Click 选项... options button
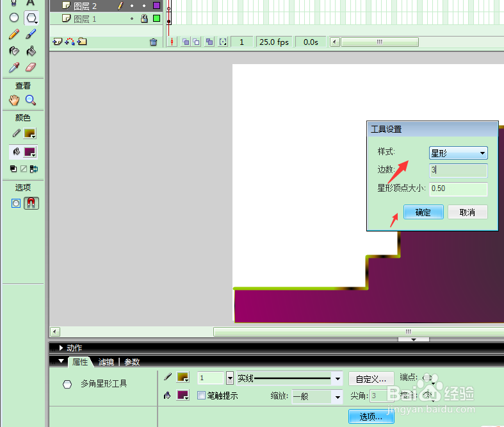504x427 pixels. click(371, 417)
